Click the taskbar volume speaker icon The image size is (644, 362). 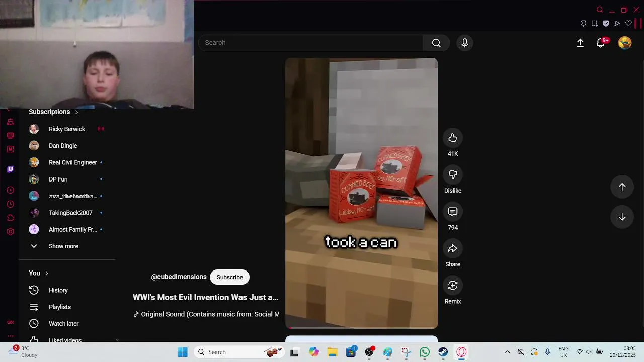pyautogui.click(x=589, y=352)
